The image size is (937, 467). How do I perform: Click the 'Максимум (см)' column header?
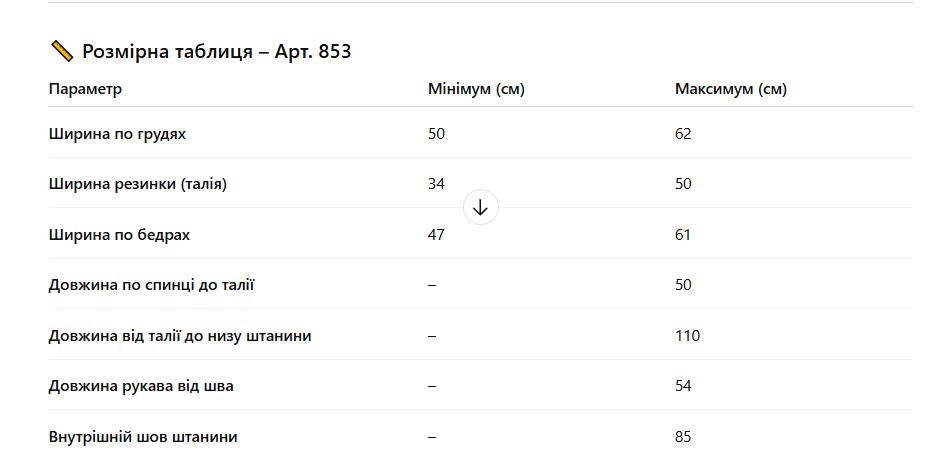pyautogui.click(x=731, y=89)
